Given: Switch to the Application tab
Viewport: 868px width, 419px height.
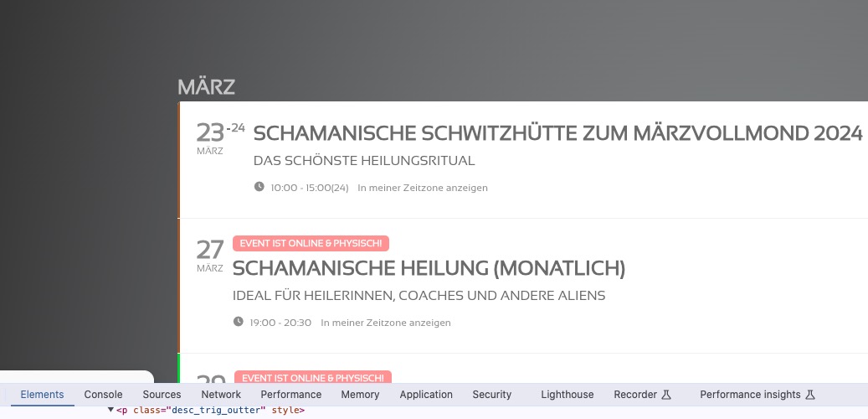Looking at the screenshot, I should pos(426,395).
